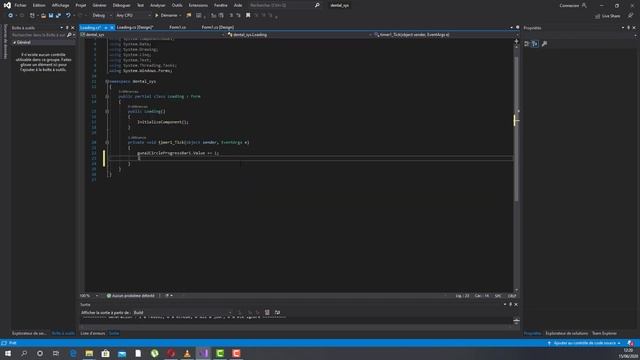The height and width of the screenshot is (360, 640).
Task: Collapse the Général toolbox group
Action: coord(15,42)
